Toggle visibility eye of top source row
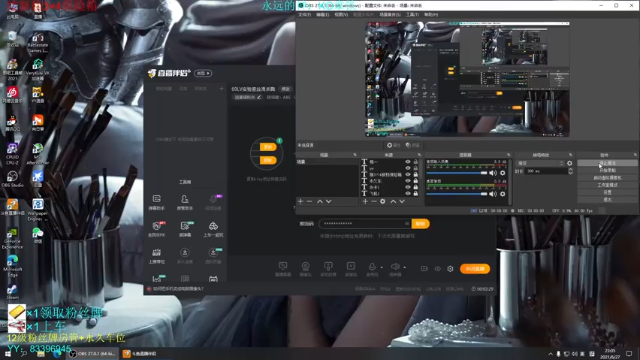This screenshot has width=640, height=360. pyautogui.click(x=407, y=162)
